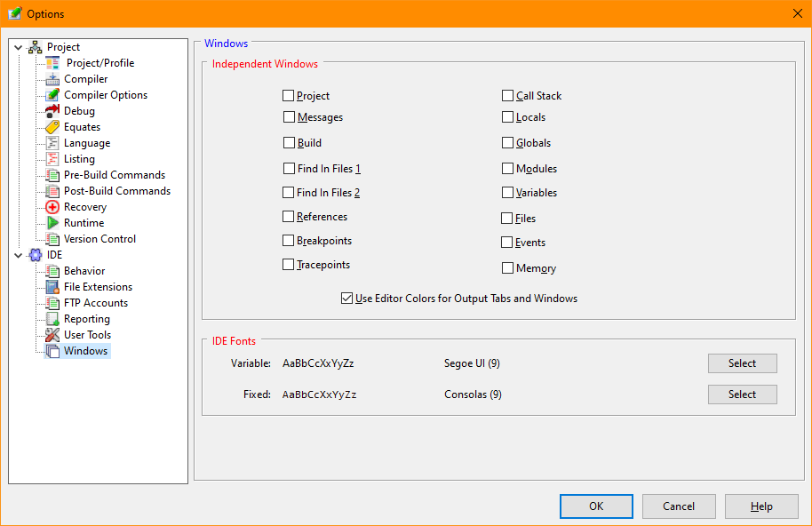The width and height of the screenshot is (812, 526).
Task: Dismiss the dialog with Cancel
Action: [679, 506]
